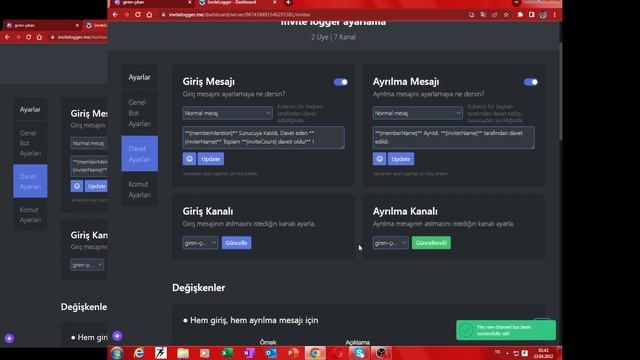Click the Değişkenler heading in the front window
Viewport: 640px width, 360px height.
pyautogui.click(x=198, y=288)
